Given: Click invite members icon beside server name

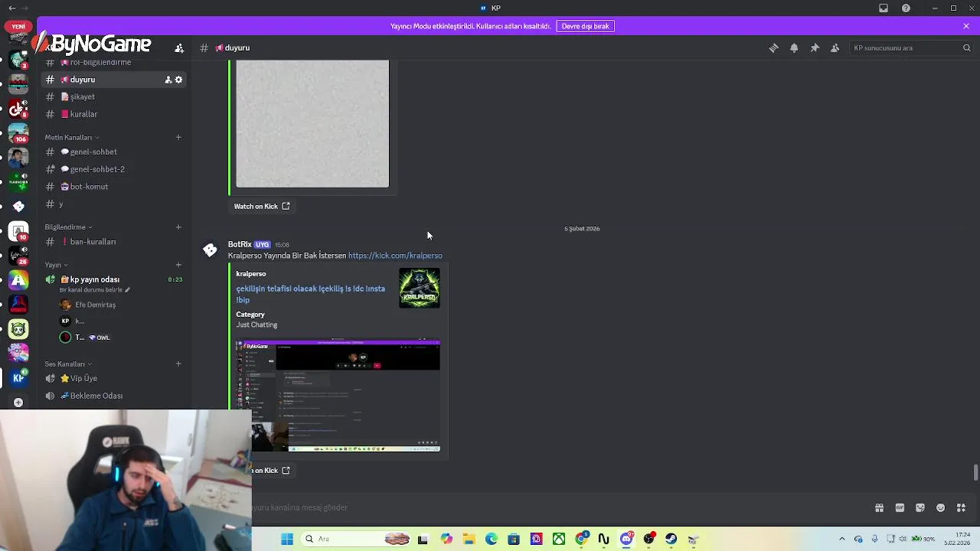Looking at the screenshot, I should click(179, 47).
